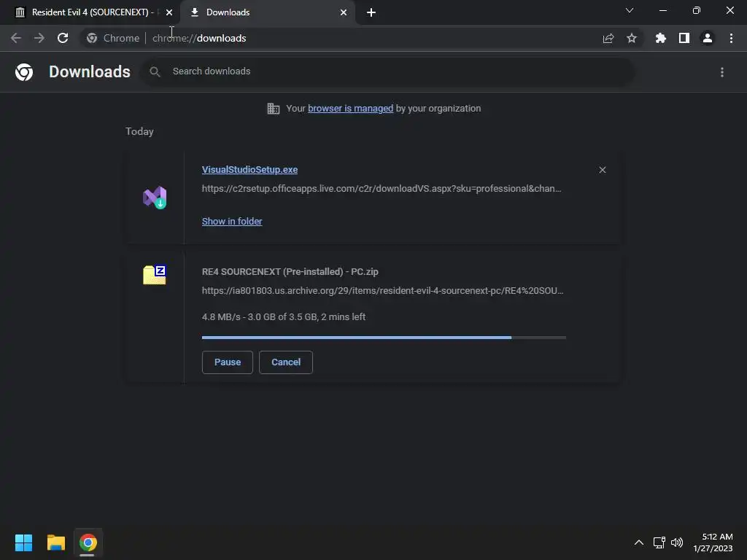Click the zip archive file icon
Image resolution: width=747 pixels, height=560 pixels.
[x=155, y=275]
